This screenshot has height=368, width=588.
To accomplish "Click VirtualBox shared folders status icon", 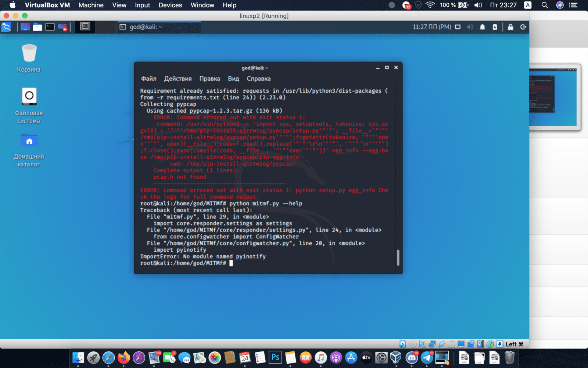I will (452, 344).
